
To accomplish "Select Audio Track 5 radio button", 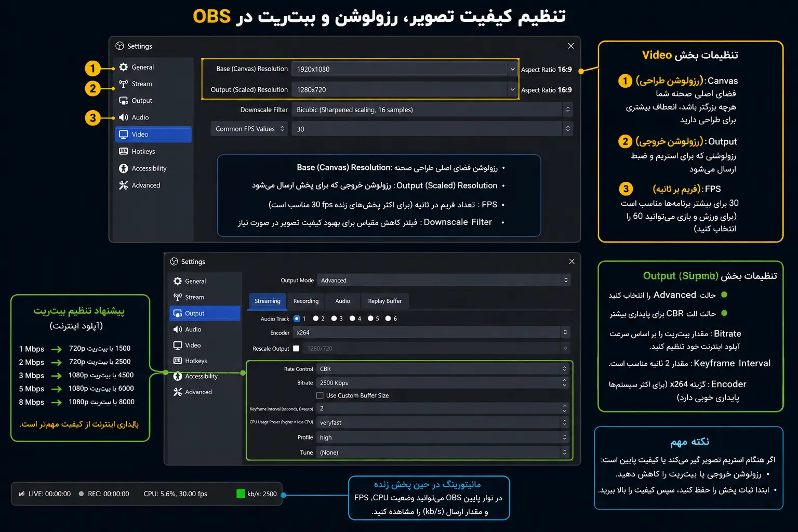I will click(370, 318).
